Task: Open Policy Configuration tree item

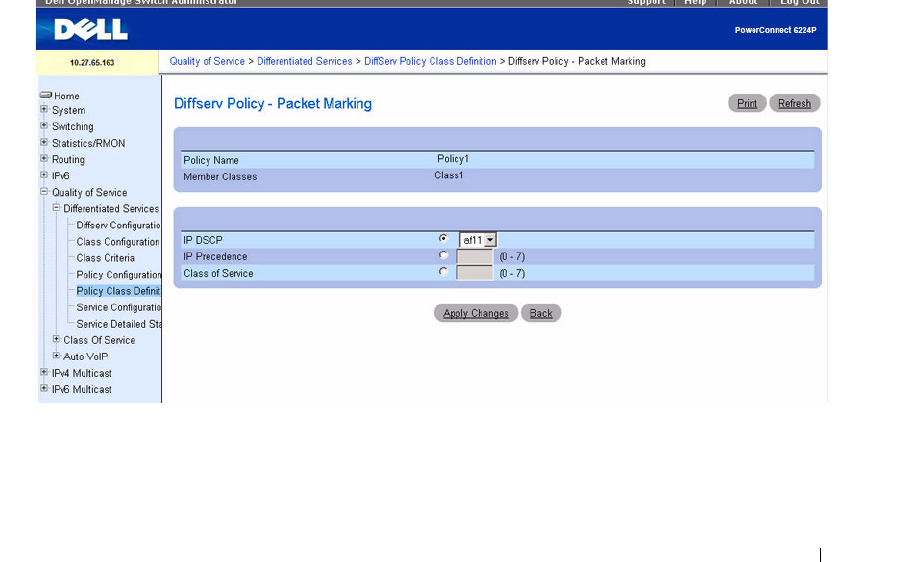Action: [119, 274]
